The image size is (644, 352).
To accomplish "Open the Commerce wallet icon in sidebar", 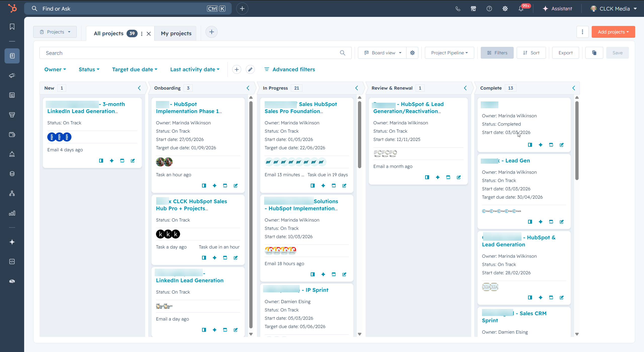I will pyautogui.click(x=12, y=134).
